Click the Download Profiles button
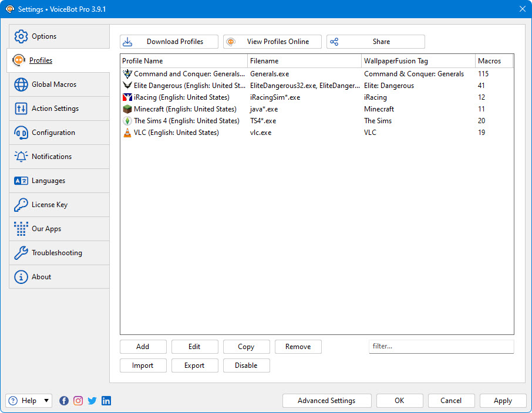Screen dimensions: 532x413 pos(169,42)
